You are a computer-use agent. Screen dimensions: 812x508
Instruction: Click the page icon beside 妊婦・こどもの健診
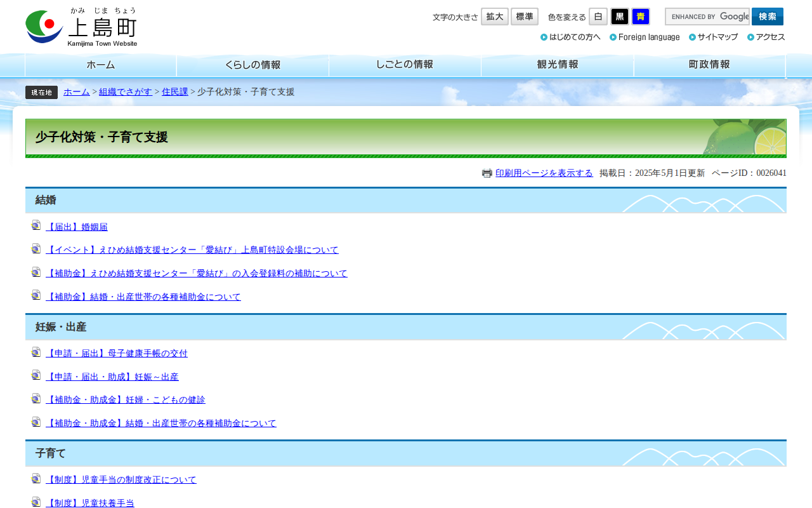(x=36, y=398)
